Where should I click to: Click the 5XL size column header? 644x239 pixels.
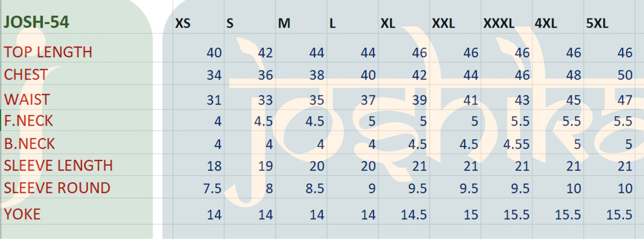(597, 23)
